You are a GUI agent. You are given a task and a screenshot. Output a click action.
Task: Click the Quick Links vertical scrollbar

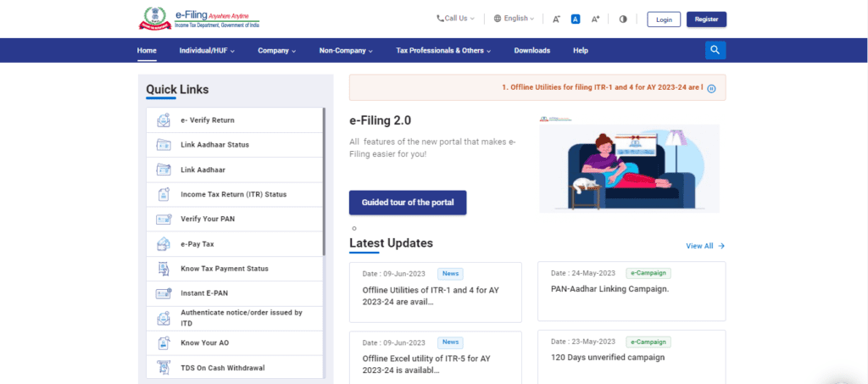[325, 181]
